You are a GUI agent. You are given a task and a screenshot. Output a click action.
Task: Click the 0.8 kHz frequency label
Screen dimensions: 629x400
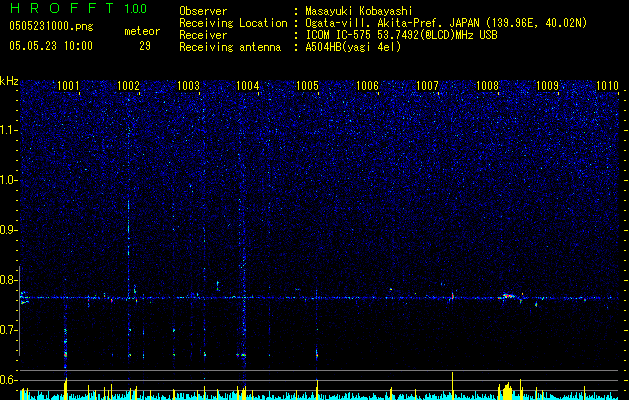(x=8, y=280)
